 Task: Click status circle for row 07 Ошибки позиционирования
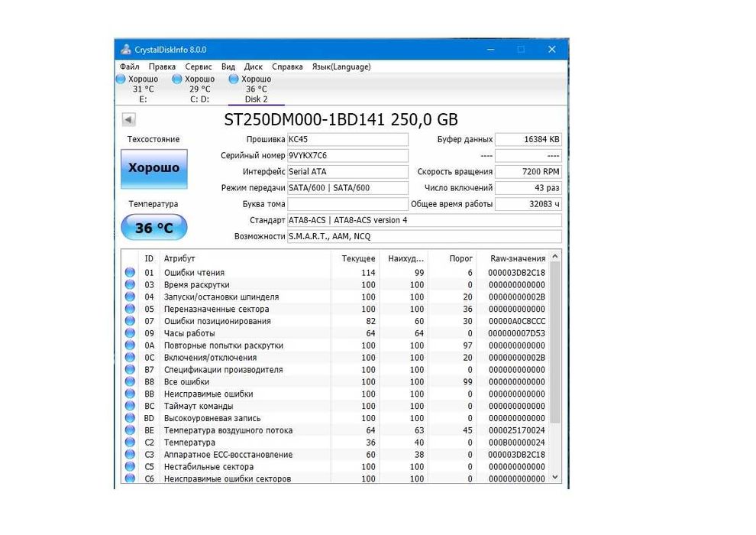[130, 321]
